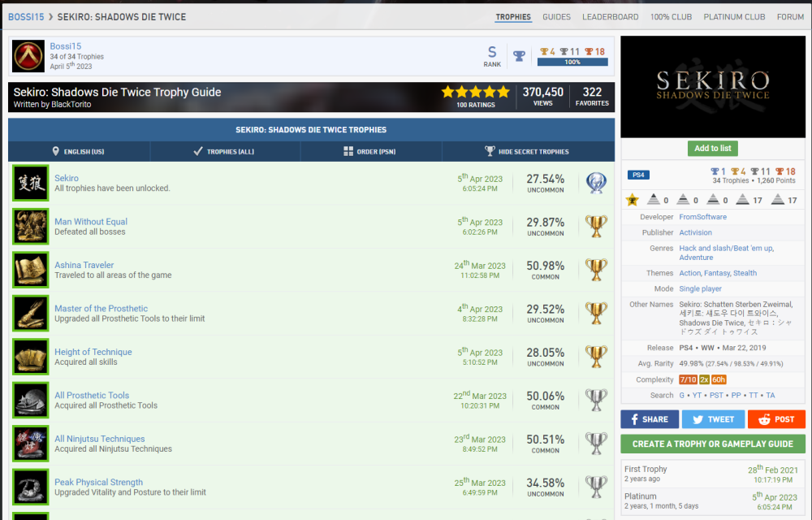Click Create a Trophy or Gameplay Guide
812x520 pixels.
713,444
